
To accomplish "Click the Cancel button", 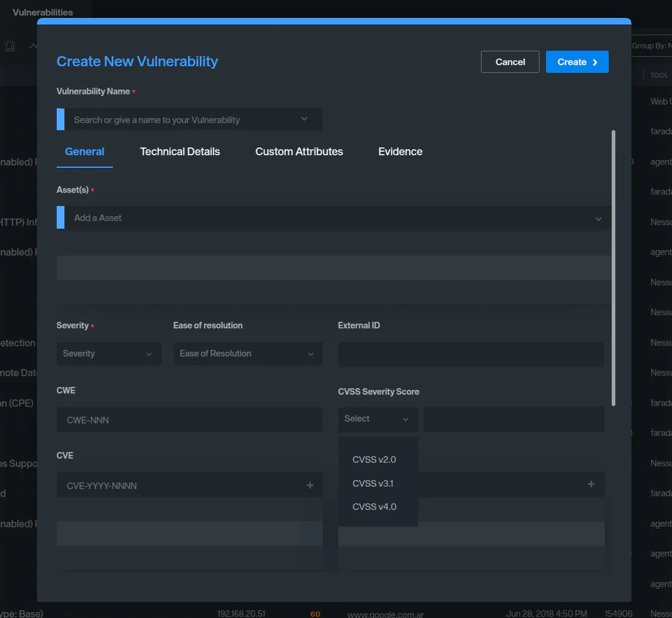I will click(x=510, y=62).
